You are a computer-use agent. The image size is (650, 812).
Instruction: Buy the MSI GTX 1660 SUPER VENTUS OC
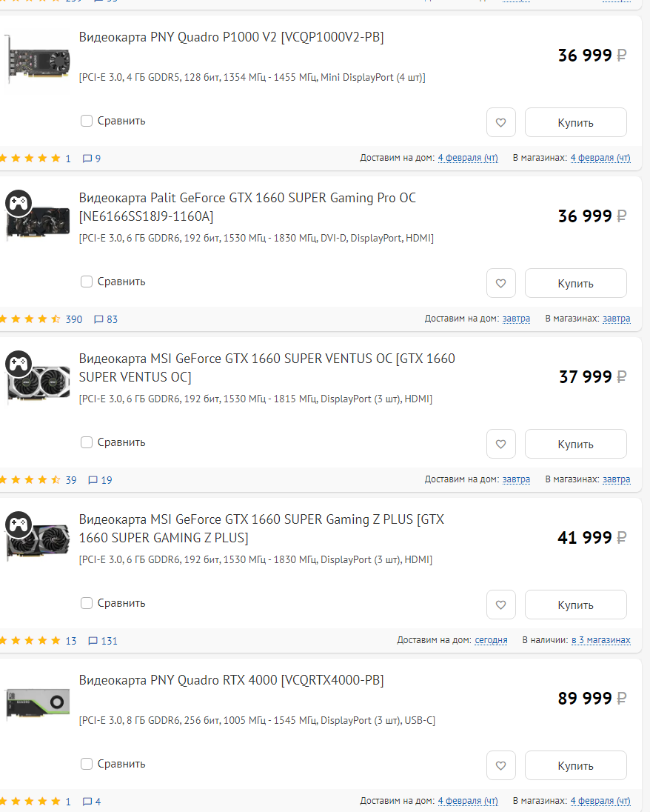[x=575, y=444]
